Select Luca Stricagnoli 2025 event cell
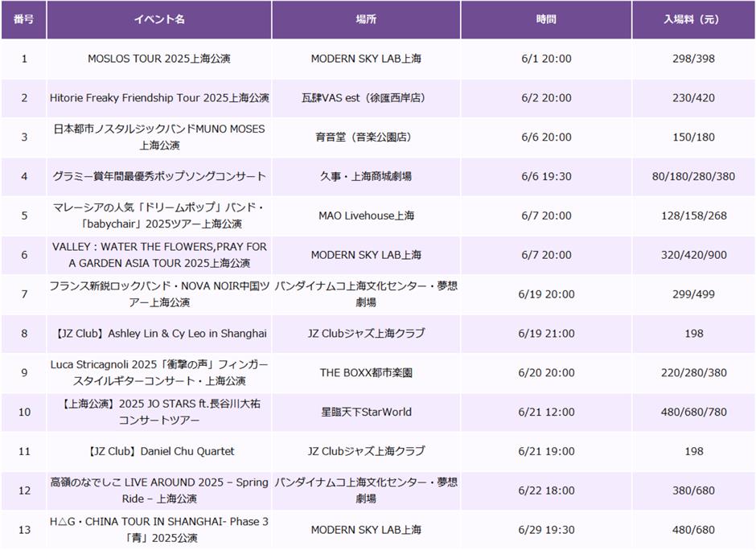Viewport: 756px width, 550px height. pyautogui.click(x=159, y=372)
